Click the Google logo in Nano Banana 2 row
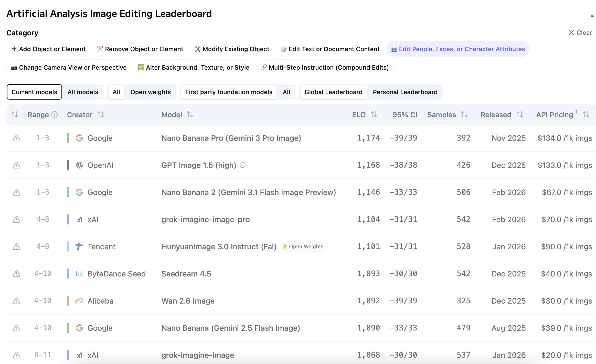Image resolution: width=596 pixels, height=364 pixels. [x=79, y=192]
